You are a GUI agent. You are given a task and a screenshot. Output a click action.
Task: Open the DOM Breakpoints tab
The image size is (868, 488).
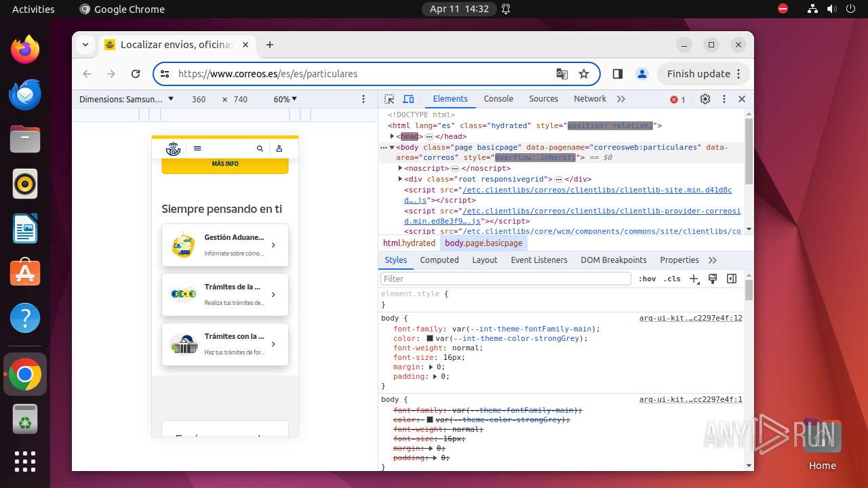tap(614, 260)
